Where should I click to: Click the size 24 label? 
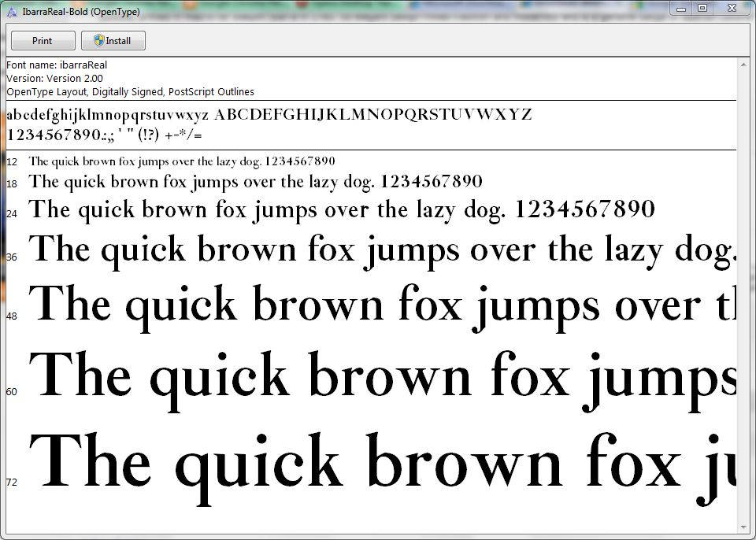click(12, 213)
